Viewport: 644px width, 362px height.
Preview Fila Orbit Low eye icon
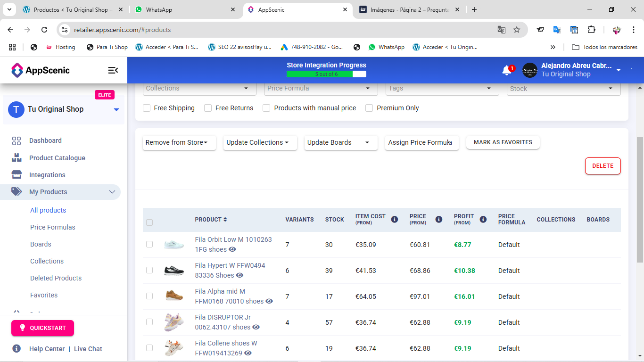click(232, 249)
